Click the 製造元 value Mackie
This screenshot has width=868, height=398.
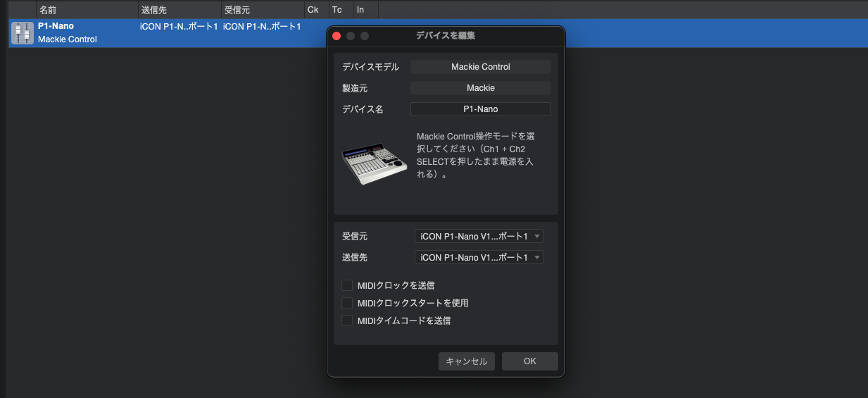click(481, 88)
